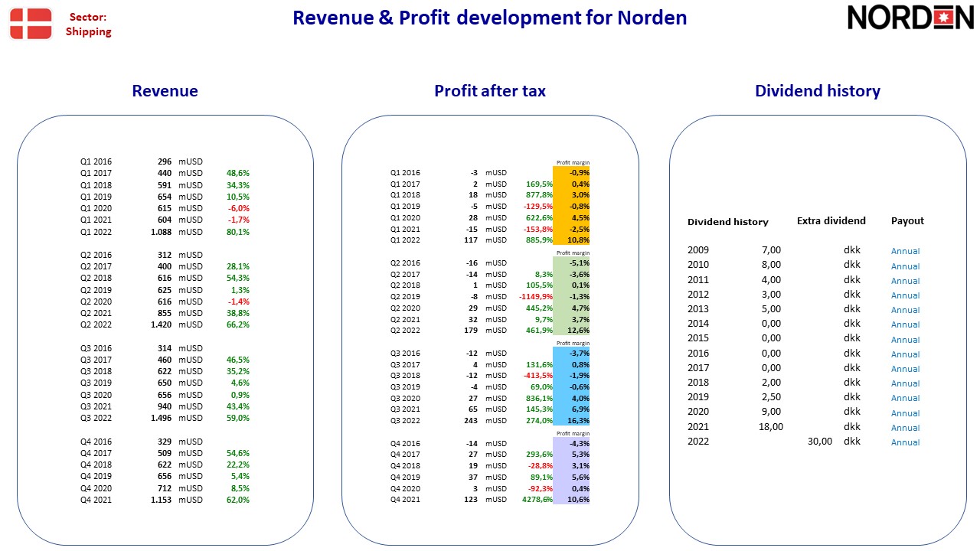The image size is (980, 551).
Task: Click the 2022 extra dividend value 30,00
Action: click(x=820, y=442)
